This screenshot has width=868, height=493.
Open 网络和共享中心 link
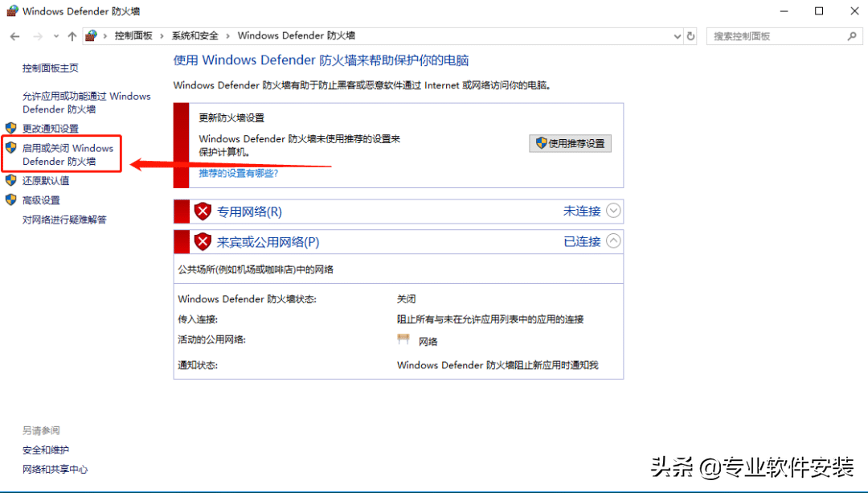(55, 469)
